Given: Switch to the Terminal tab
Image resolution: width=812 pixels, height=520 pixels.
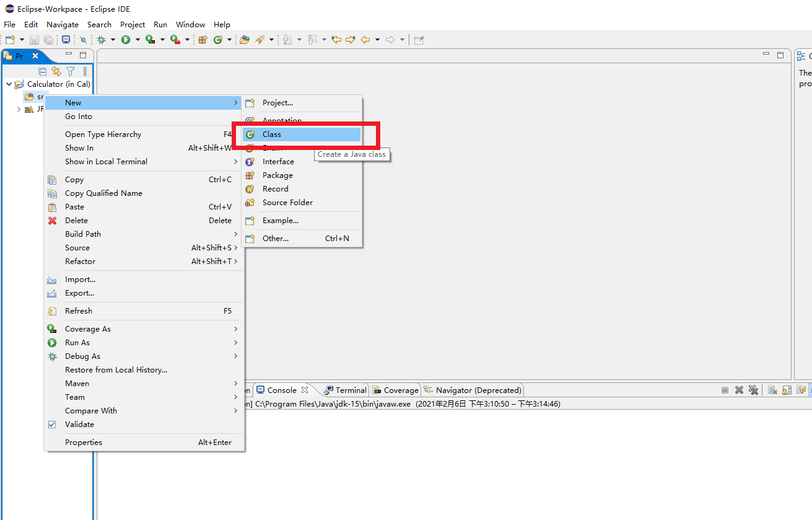Looking at the screenshot, I should click(351, 390).
